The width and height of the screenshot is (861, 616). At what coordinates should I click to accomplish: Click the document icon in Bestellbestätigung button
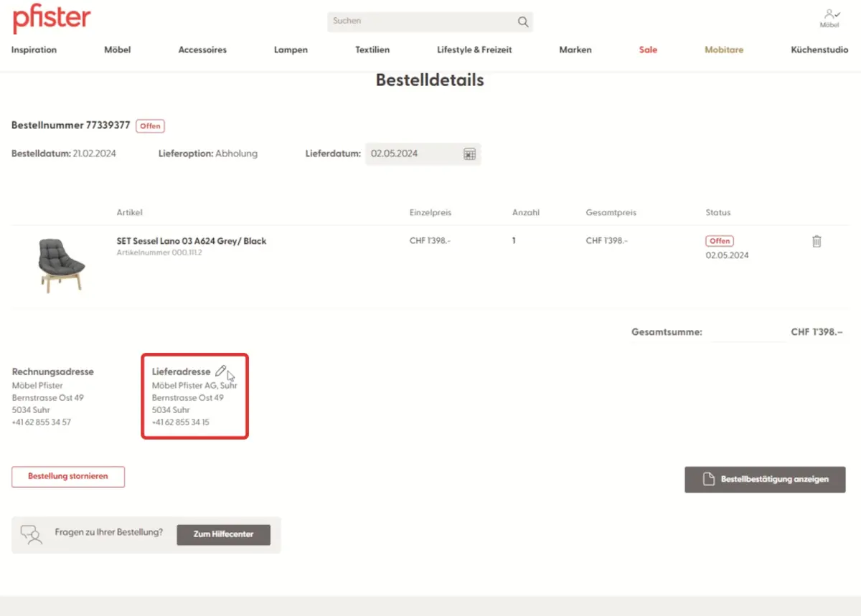coord(708,480)
